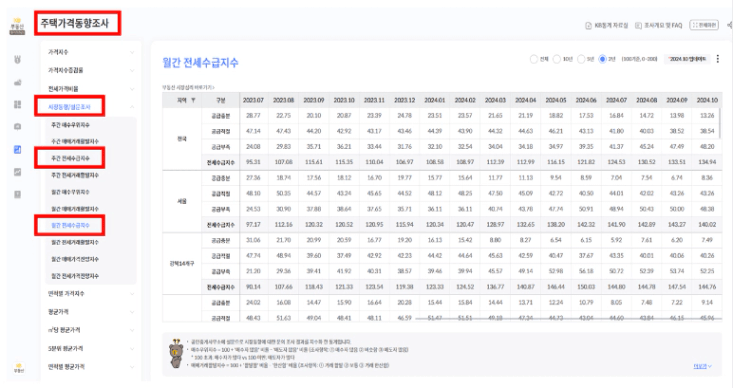This screenshot has width=733, height=388.
Task: Click the table's vertical scrollbar
Action: [720, 122]
